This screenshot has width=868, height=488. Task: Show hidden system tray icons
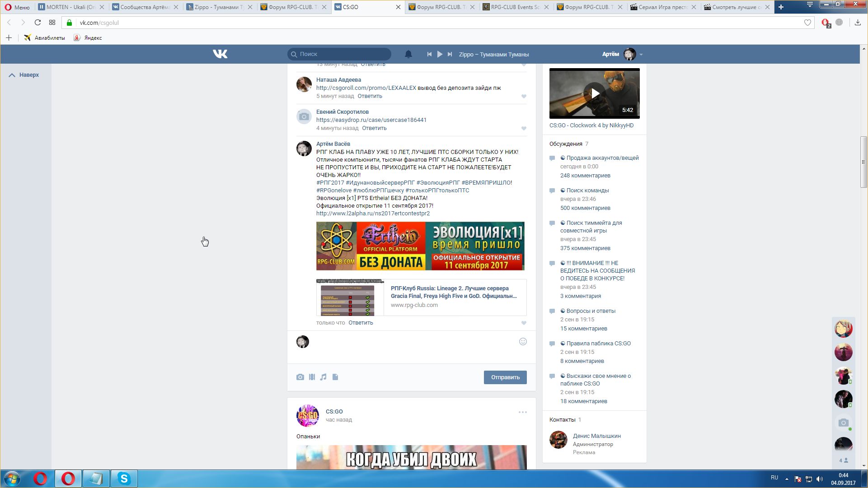tap(787, 479)
